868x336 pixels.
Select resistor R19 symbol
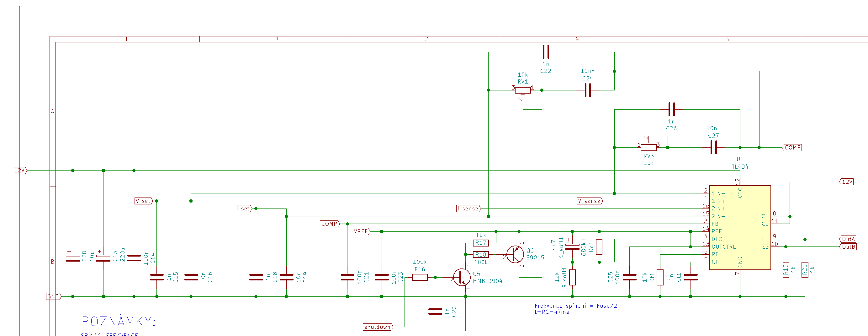786,269
